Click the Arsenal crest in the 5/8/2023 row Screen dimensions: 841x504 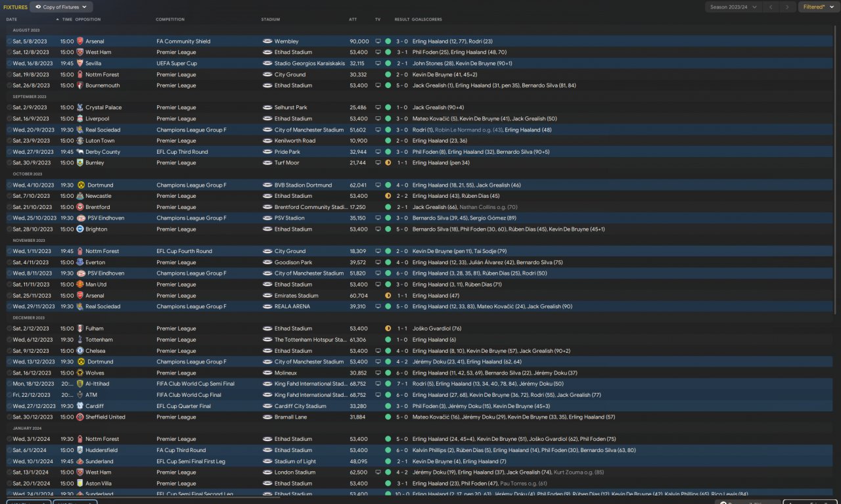point(80,41)
